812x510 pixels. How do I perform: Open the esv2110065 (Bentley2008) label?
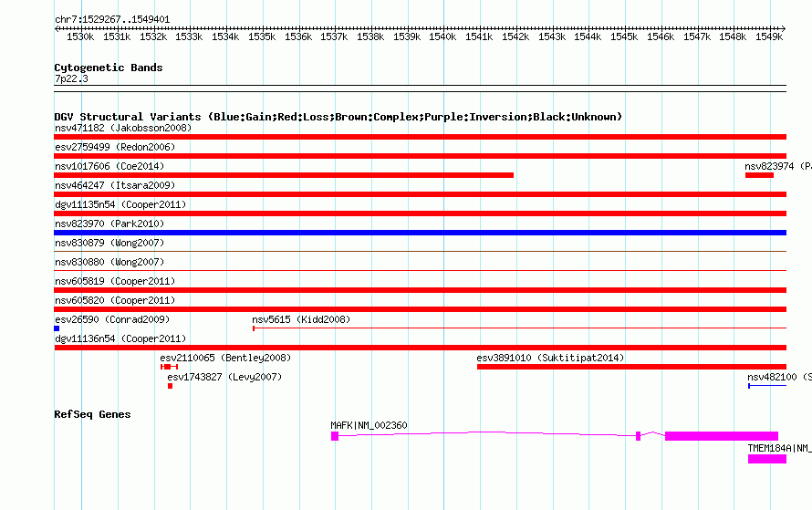[x=225, y=358]
